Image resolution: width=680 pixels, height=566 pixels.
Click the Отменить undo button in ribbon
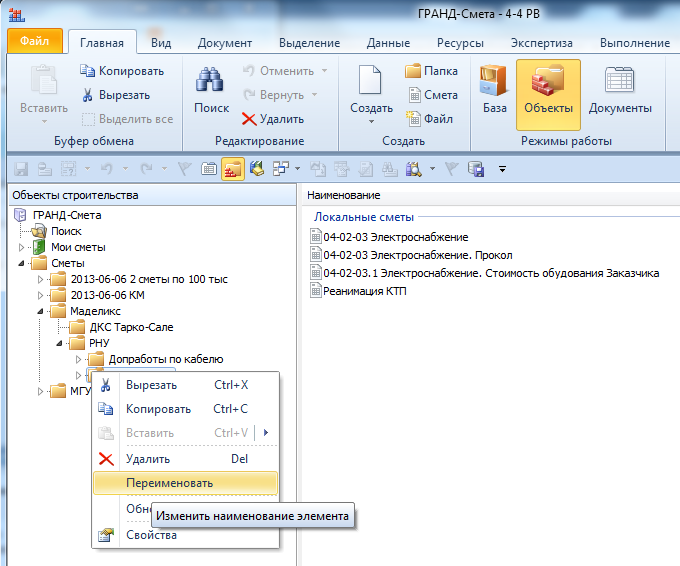[278, 71]
